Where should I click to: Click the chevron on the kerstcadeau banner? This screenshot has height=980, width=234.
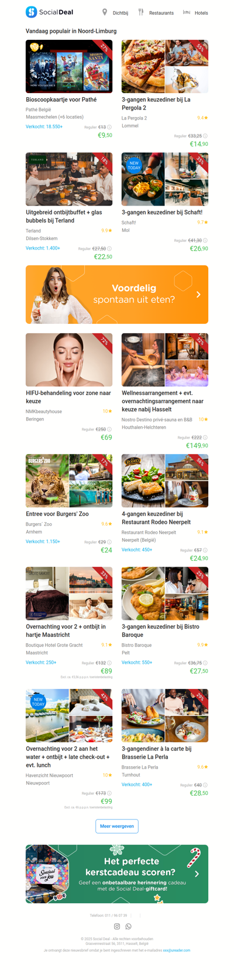[197, 873]
